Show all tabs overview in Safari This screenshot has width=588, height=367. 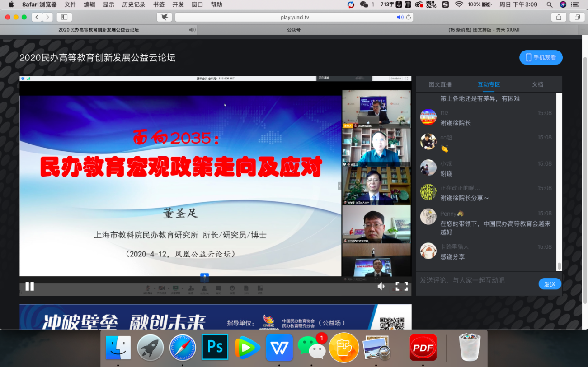tap(577, 17)
